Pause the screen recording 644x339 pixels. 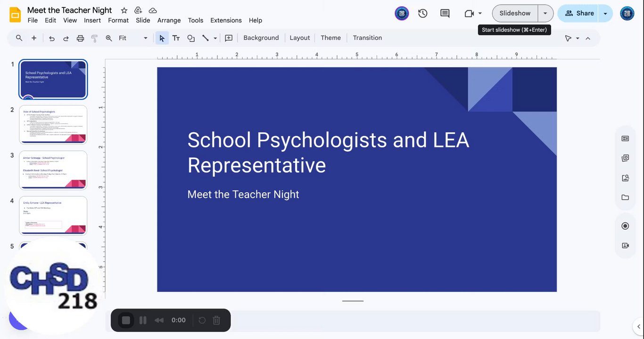click(x=143, y=320)
